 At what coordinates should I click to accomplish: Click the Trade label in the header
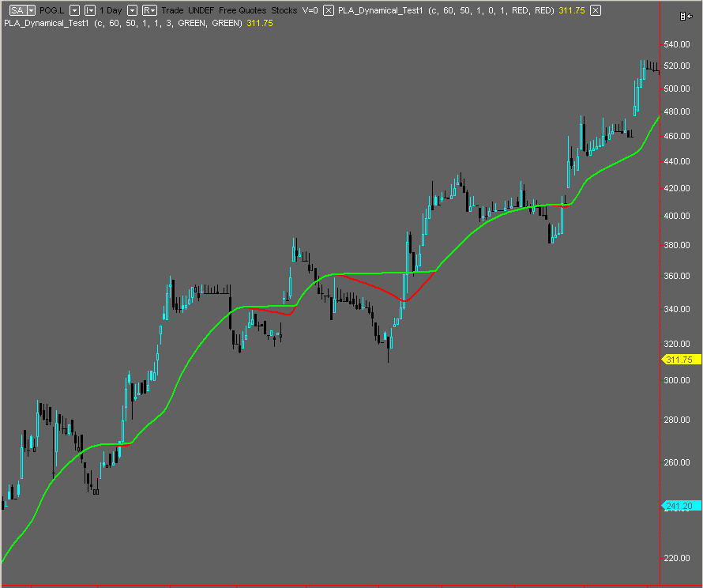pos(172,10)
